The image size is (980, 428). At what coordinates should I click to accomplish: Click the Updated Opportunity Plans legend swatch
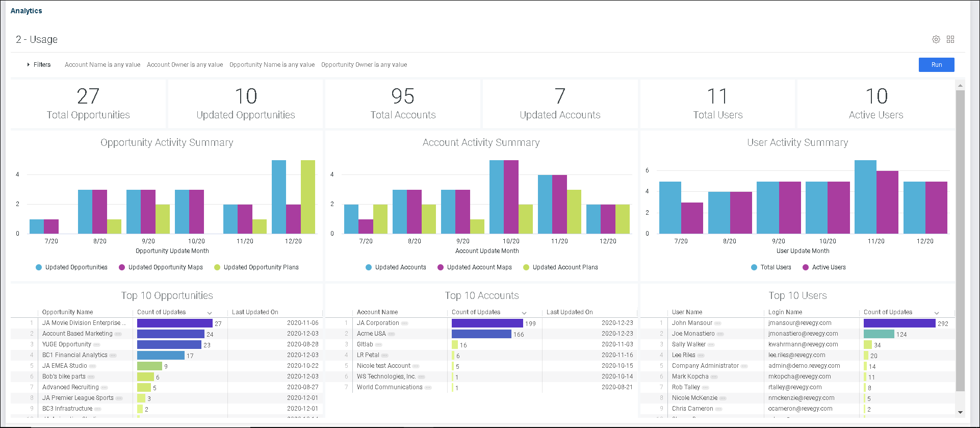tap(217, 267)
